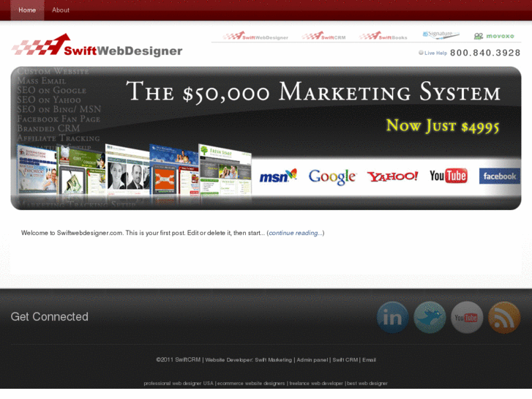Click the ©2011 SwiftCRM footer text
This screenshot has height=399, width=532.
tap(178, 360)
